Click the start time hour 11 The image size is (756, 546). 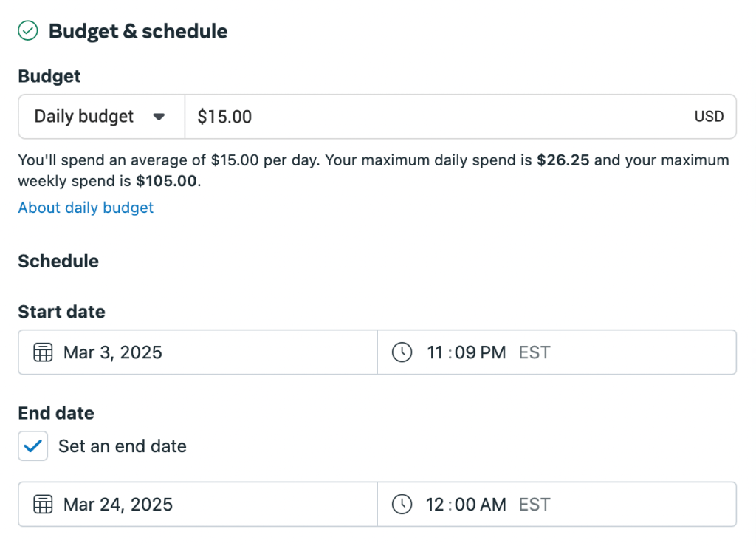click(434, 352)
